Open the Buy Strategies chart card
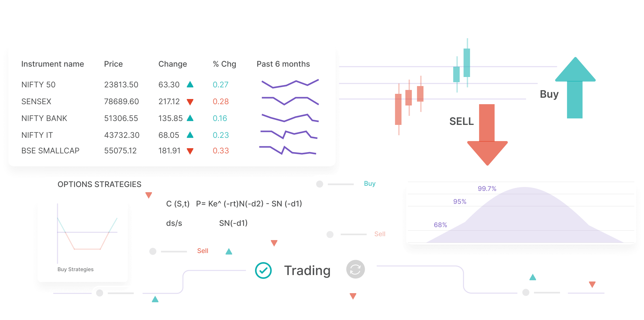Screen dimensions: 644x320 coord(83,240)
